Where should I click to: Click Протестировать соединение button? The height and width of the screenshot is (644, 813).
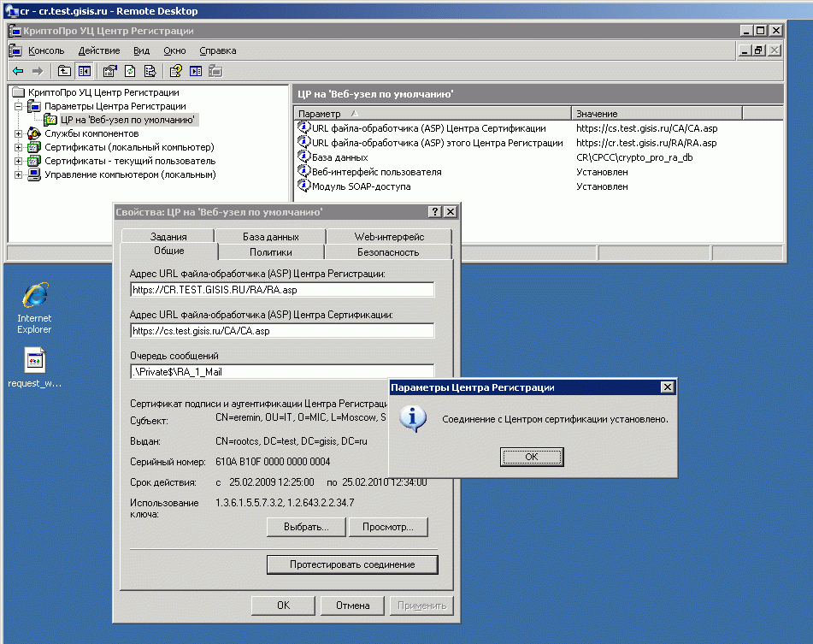[x=352, y=564]
